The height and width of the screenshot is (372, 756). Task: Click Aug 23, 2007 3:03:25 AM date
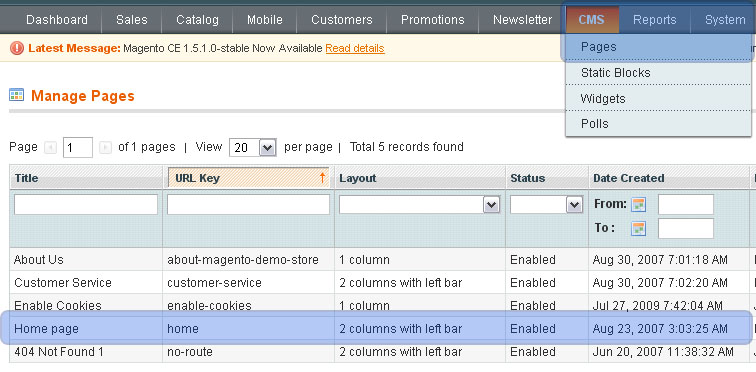(660, 329)
